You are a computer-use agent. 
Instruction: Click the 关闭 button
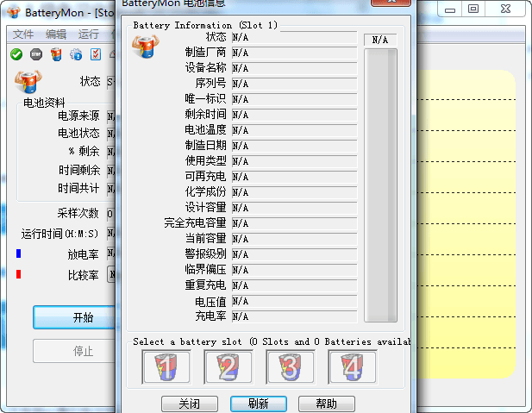190,404
